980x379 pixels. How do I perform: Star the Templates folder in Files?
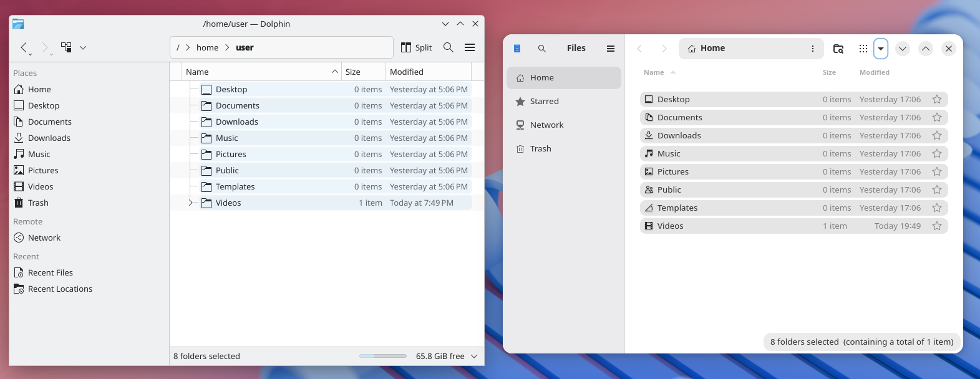[937, 208]
